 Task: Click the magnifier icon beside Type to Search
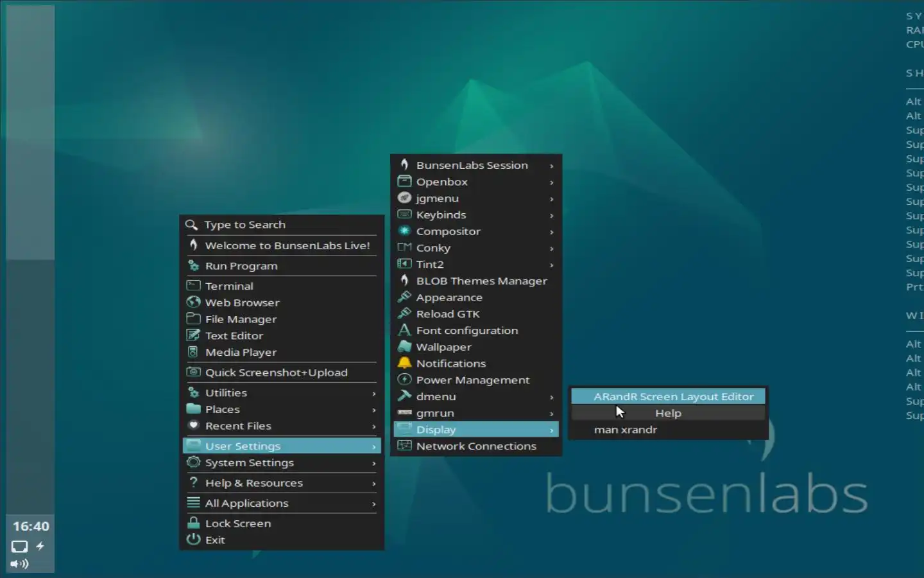[x=191, y=225]
